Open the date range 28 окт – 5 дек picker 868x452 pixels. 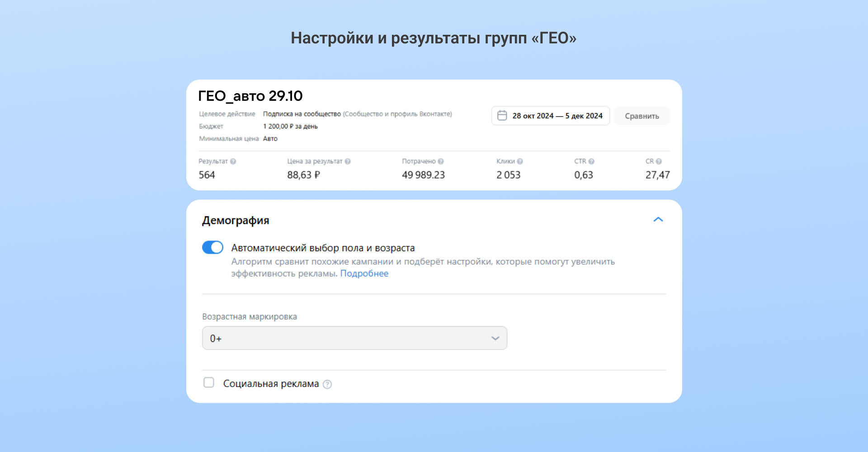557,116
